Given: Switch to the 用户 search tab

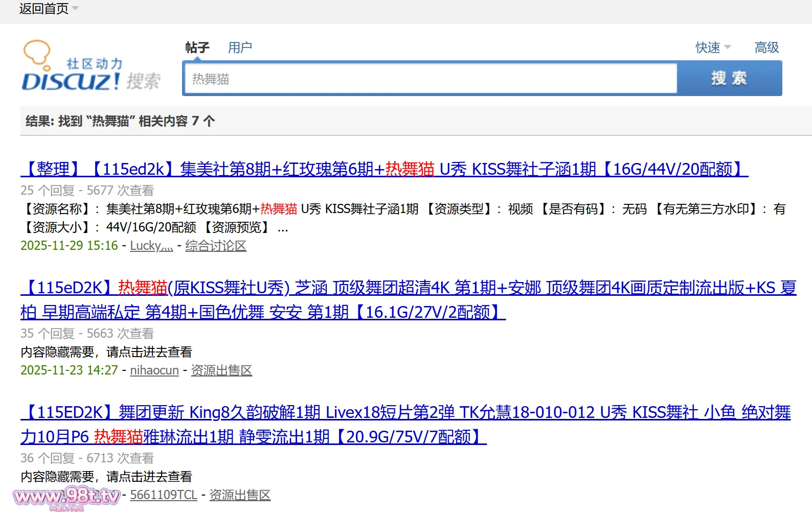Looking at the screenshot, I should tap(240, 48).
